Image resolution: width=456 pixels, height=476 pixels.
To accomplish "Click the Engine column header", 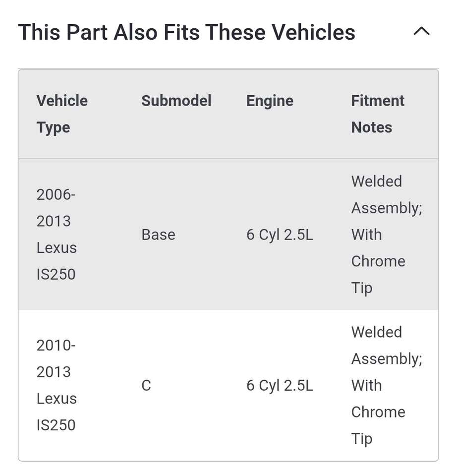I will 270,101.
